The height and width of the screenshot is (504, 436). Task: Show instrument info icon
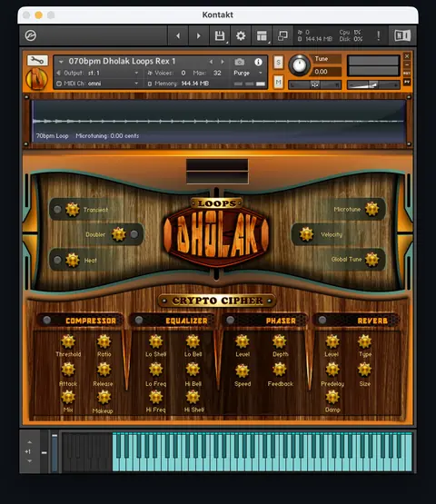pos(258,62)
